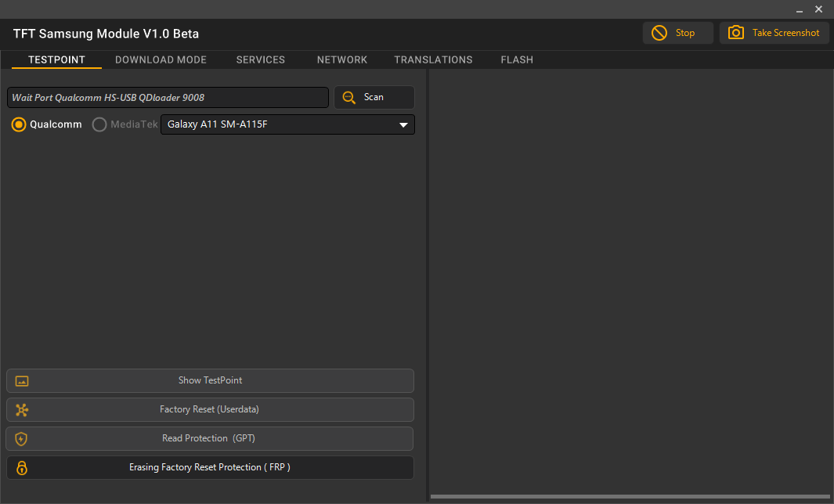The image size is (834, 504).
Task: Click the Wait Port Qualcomm QDLoader field
Action: click(x=168, y=97)
